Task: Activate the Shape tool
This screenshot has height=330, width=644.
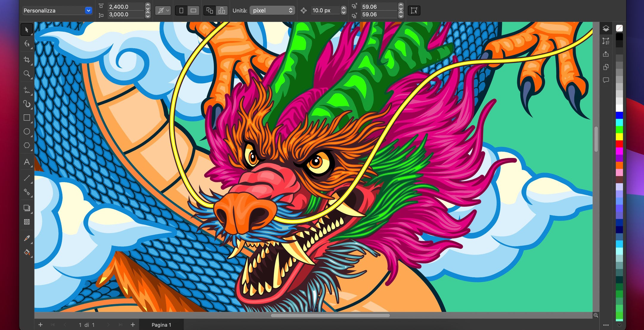Action: click(27, 44)
